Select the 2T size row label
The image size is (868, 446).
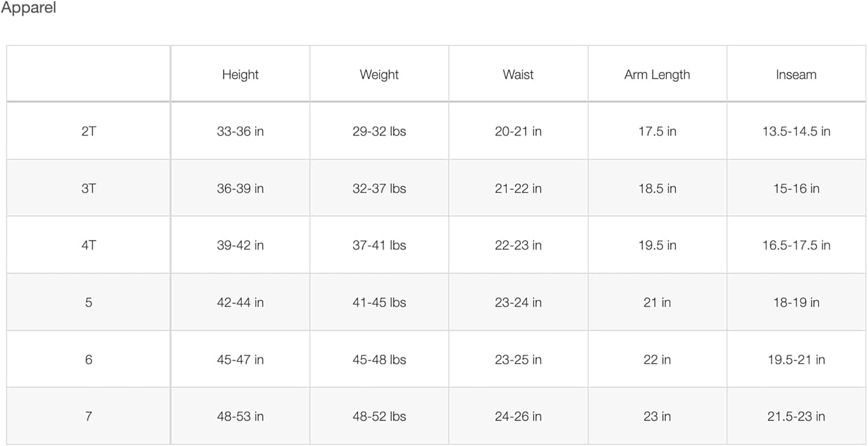(x=89, y=131)
